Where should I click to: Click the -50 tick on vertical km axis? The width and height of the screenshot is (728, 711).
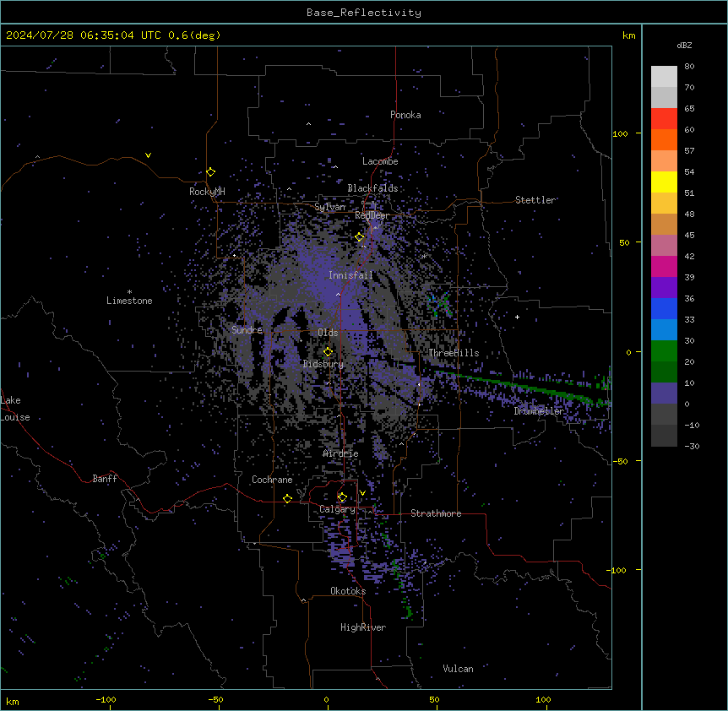620,461
